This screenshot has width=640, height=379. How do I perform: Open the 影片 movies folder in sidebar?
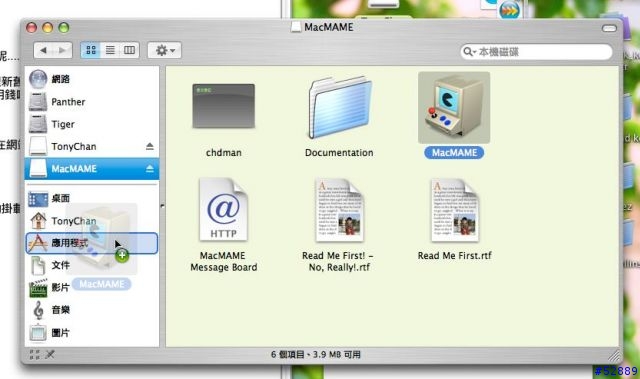click(x=92, y=288)
